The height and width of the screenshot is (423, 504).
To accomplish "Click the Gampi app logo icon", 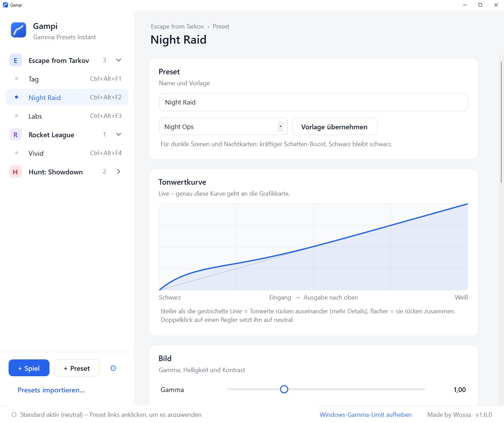I will click(x=19, y=30).
